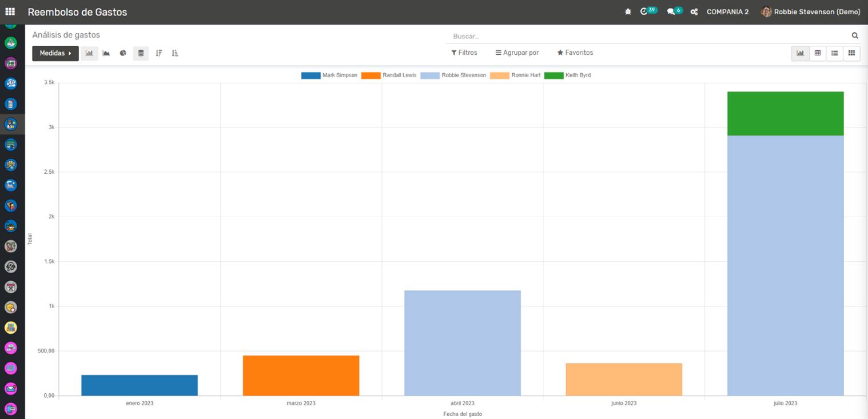This screenshot has height=419, width=868.
Task: Expand the Medidas dropdown
Action: point(55,53)
